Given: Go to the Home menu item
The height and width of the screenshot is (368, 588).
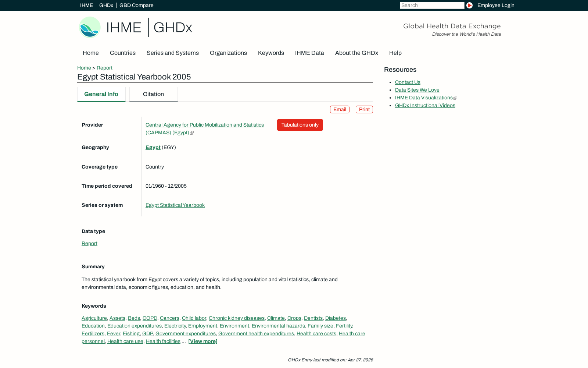Looking at the screenshot, I should (x=91, y=53).
